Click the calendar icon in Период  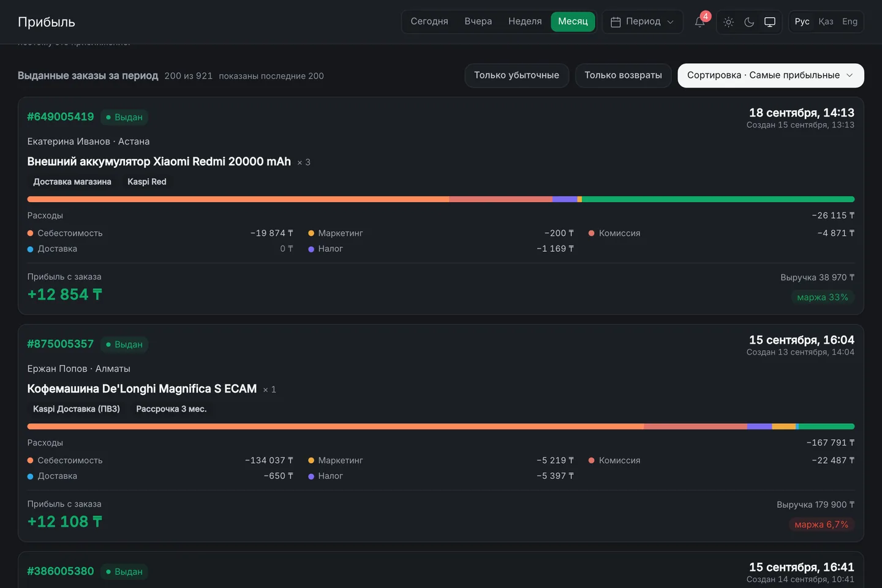616,22
